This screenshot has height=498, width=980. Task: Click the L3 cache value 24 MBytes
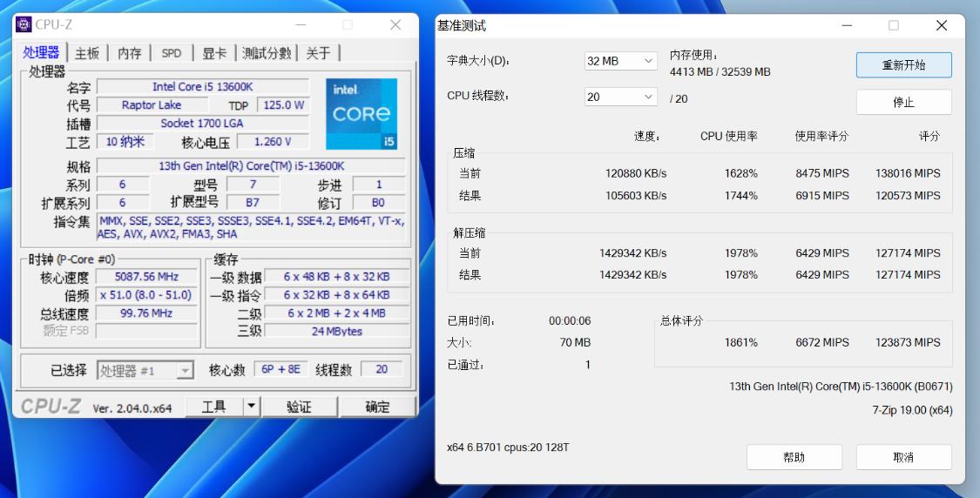[337, 331]
